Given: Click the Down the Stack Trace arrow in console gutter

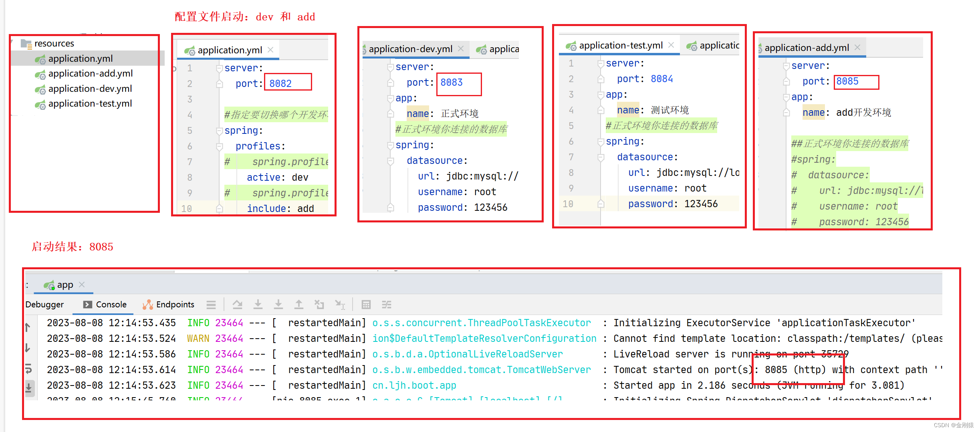Looking at the screenshot, I should [x=27, y=348].
